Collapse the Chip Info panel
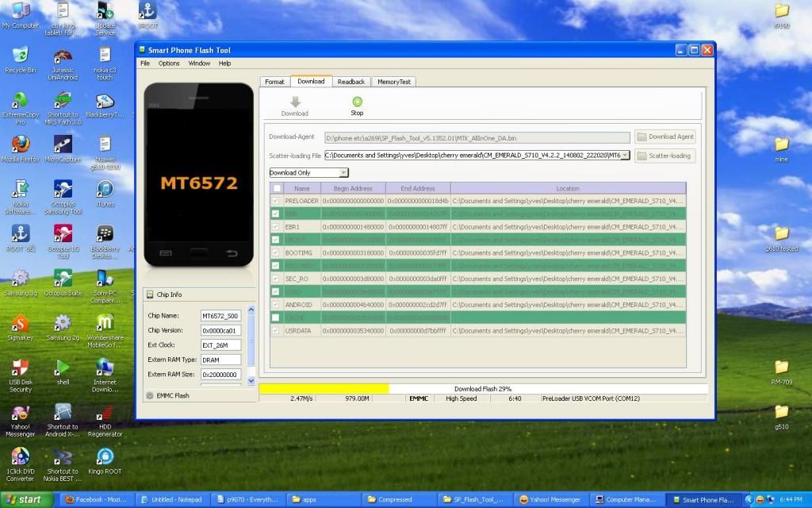Image resolution: width=812 pixels, height=508 pixels. (149, 294)
